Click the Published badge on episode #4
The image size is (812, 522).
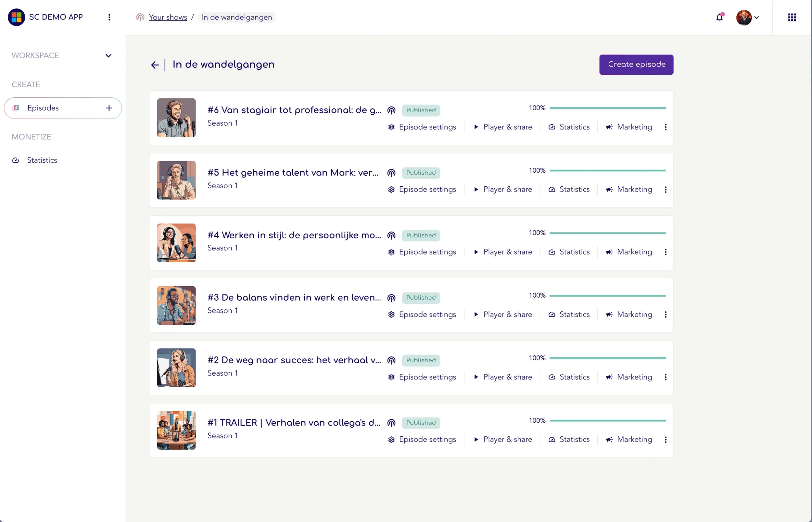(421, 235)
